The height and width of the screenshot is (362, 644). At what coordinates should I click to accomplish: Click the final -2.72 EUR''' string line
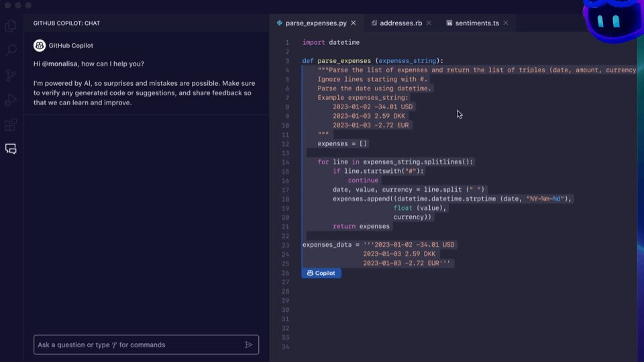click(407, 263)
